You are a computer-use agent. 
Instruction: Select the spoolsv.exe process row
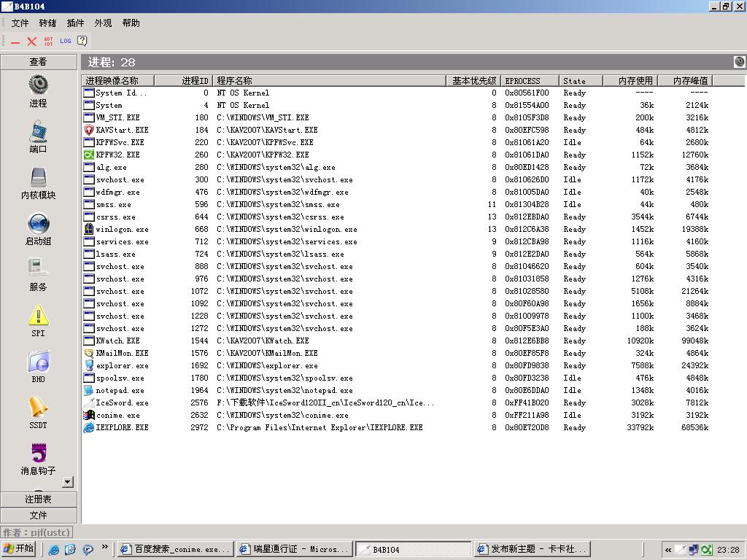pos(396,378)
